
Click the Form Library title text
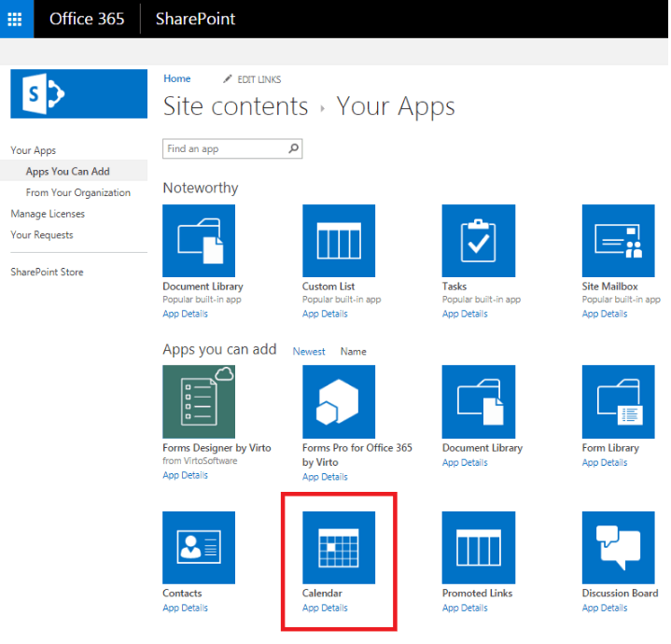click(x=610, y=448)
